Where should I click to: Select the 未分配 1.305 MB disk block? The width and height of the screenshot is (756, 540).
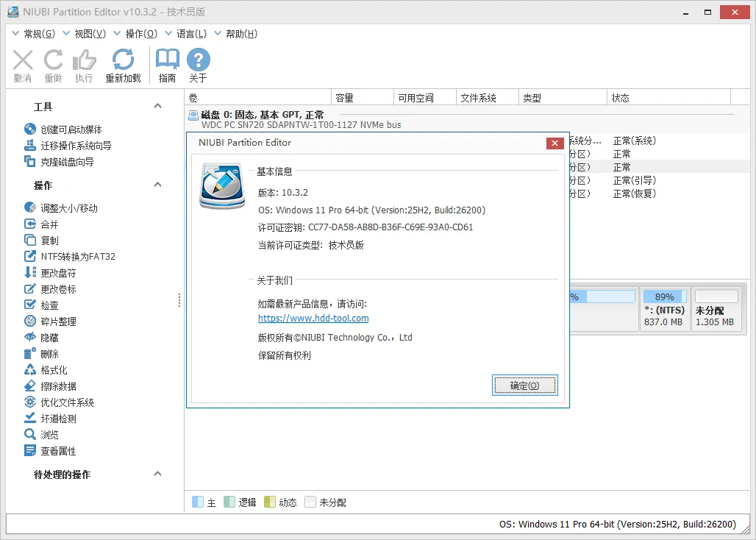(x=716, y=309)
